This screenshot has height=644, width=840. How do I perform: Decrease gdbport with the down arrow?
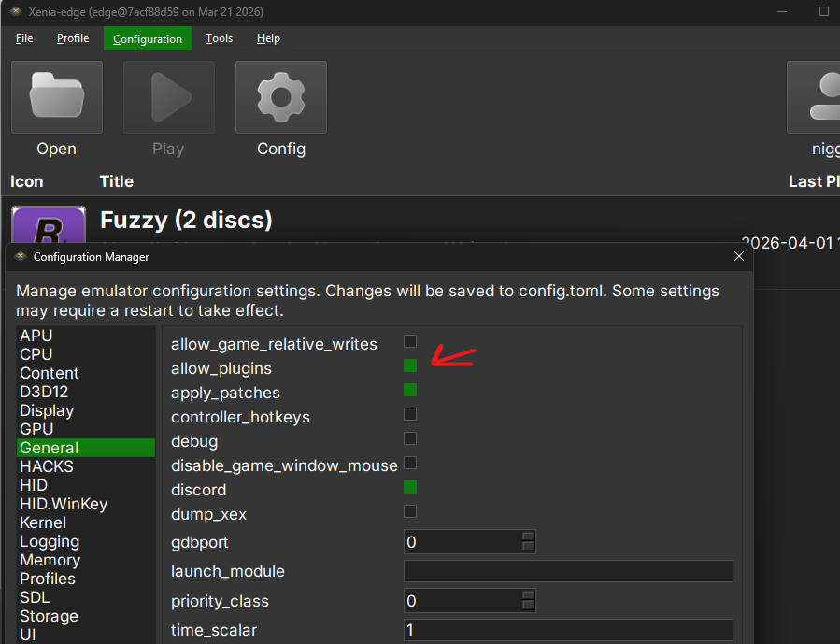(x=528, y=547)
